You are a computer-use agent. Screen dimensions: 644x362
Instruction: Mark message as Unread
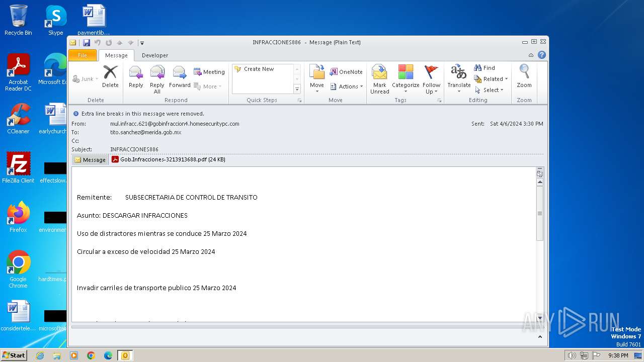pos(380,79)
